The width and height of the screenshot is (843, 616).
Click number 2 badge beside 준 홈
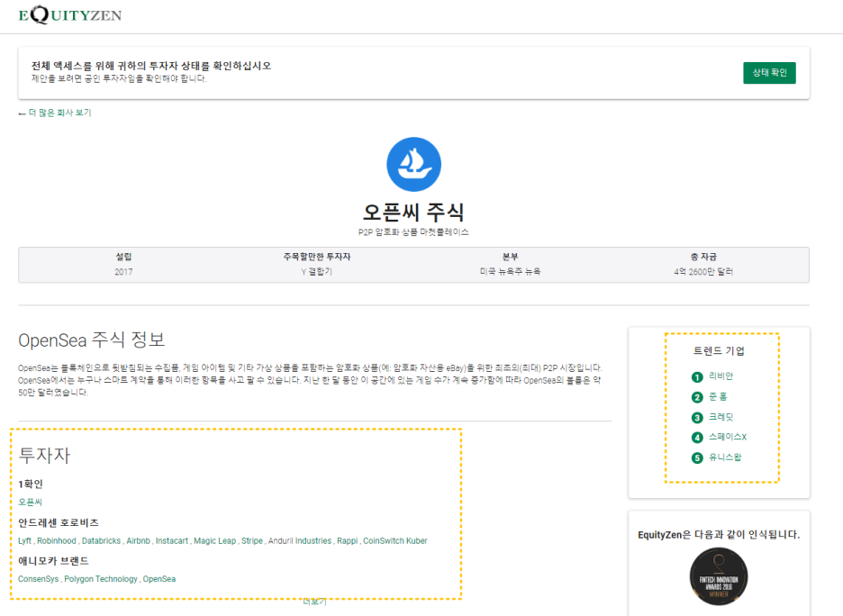coord(697,397)
